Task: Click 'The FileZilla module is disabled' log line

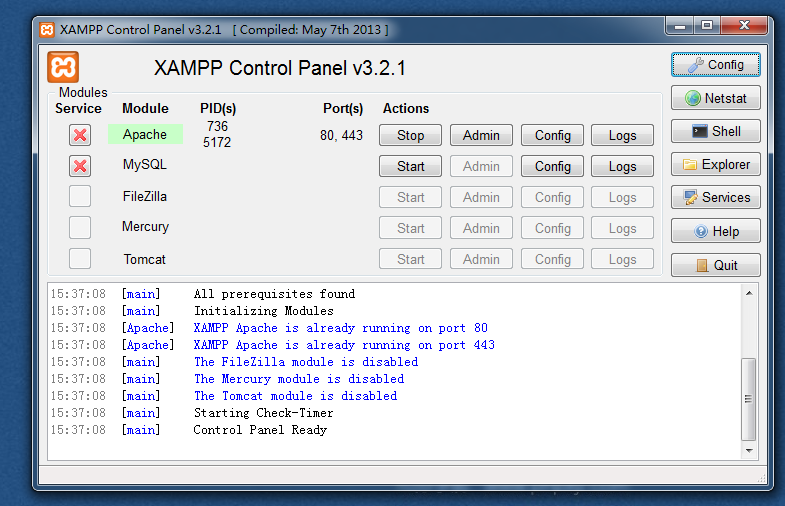Action: pyautogui.click(x=306, y=362)
